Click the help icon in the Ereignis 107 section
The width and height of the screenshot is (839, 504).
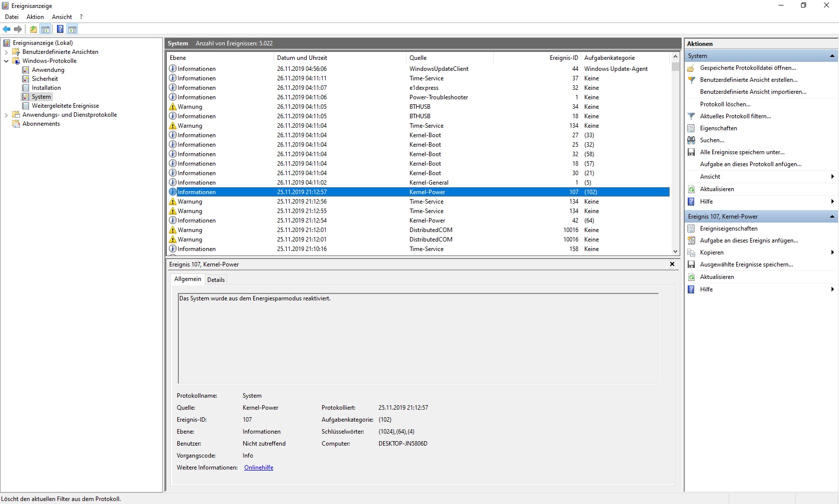pyautogui.click(x=691, y=290)
